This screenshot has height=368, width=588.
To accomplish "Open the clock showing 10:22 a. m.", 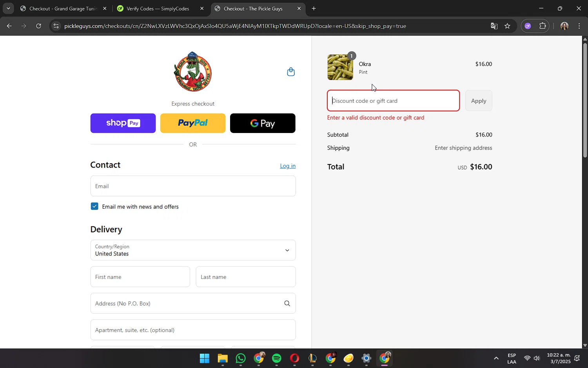I will pyautogui.click(x=559, y=358).
